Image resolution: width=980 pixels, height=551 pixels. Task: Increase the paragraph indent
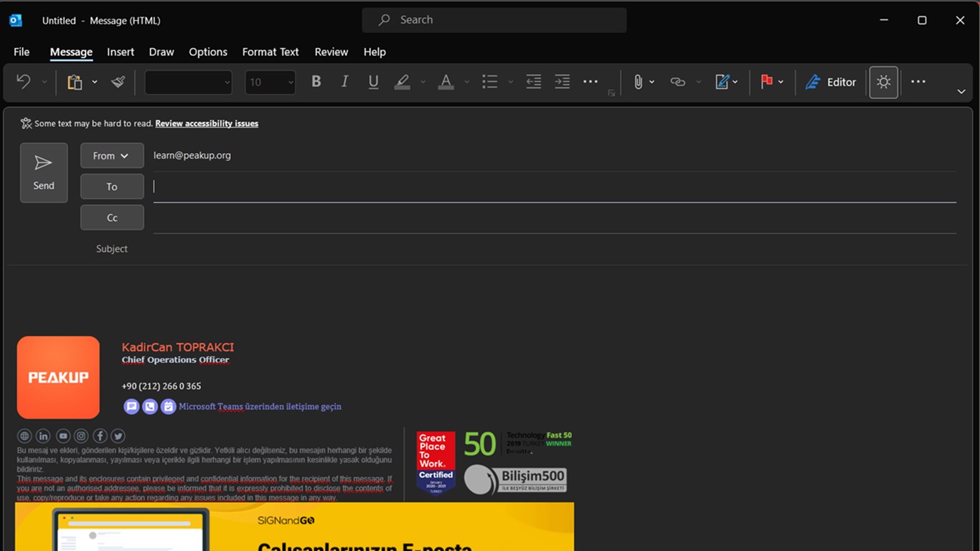562,82
